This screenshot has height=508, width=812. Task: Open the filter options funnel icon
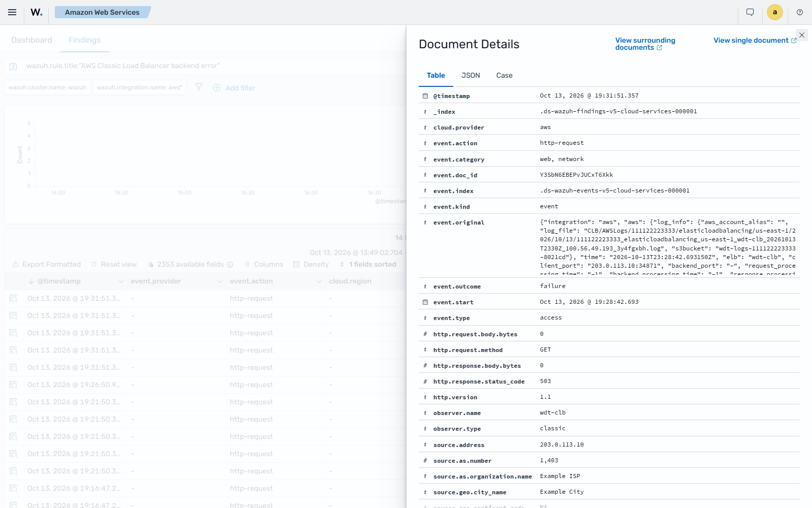point(199,87)
